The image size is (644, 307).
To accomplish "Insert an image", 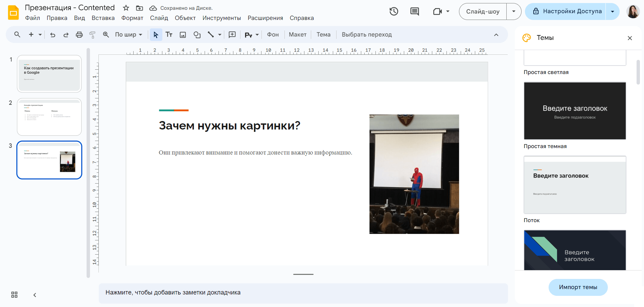I will 183,34.
